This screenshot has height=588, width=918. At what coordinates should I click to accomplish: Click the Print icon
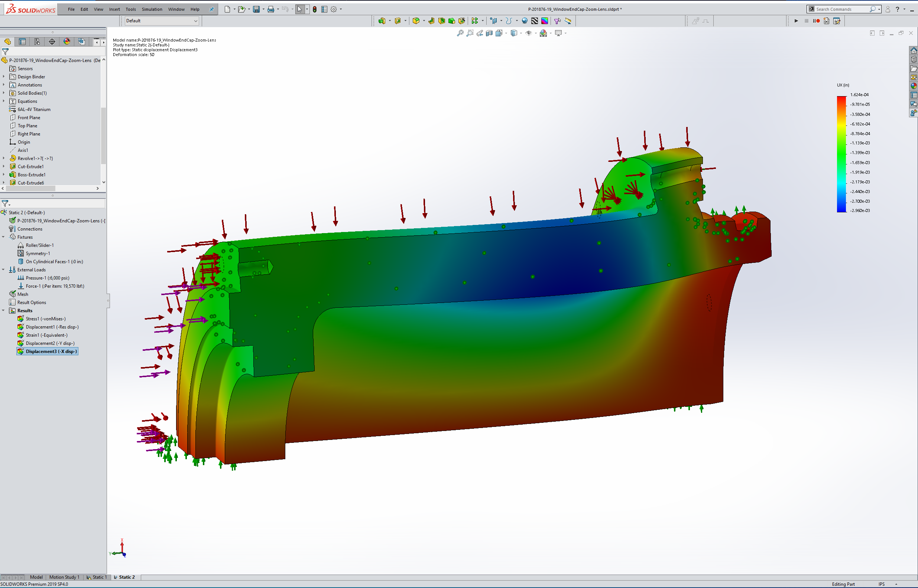pyautogui.click(x=271, y=9)
